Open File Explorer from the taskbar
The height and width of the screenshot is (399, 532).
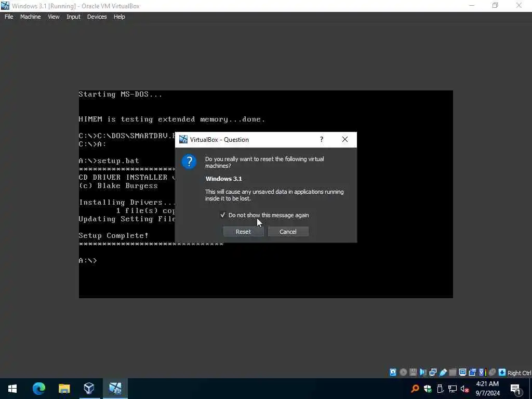coord(64,389)
